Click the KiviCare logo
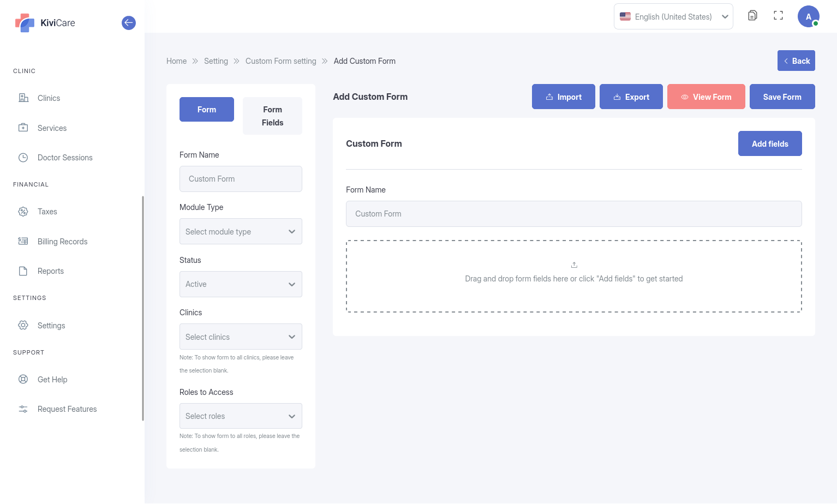Screen dimensions: 837x504 coord(45,23)
